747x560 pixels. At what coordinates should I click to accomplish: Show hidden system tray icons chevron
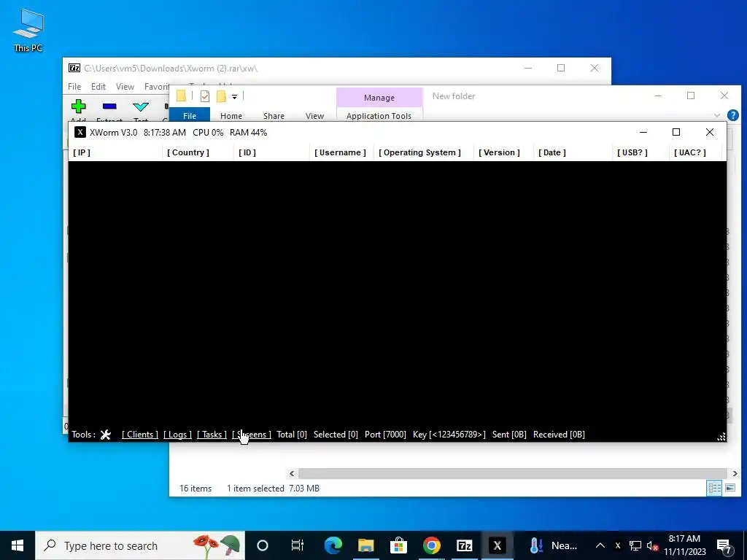tap(600, 545)
